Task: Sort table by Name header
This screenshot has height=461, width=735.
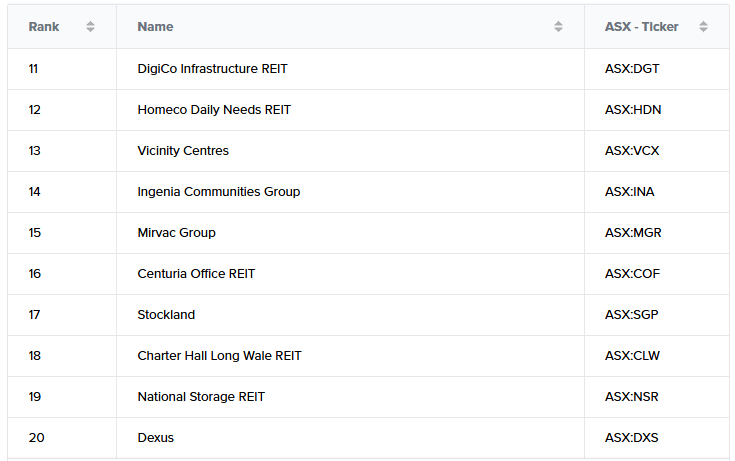Action: pos(155,27)
